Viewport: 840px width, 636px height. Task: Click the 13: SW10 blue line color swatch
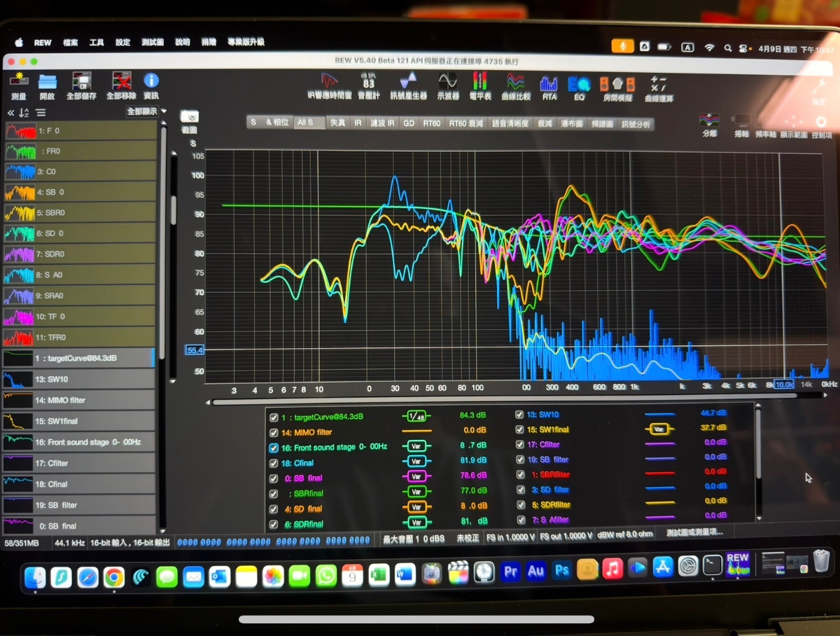coord(659,415)
